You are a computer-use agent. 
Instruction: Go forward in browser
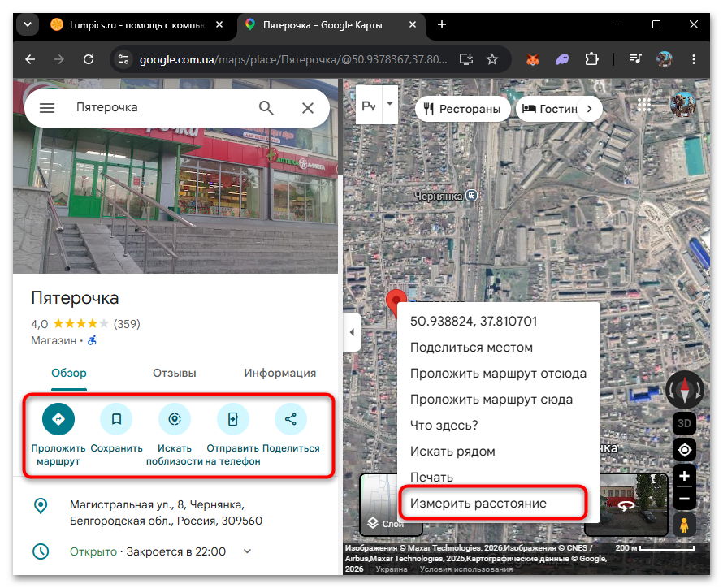pos(59,59)
